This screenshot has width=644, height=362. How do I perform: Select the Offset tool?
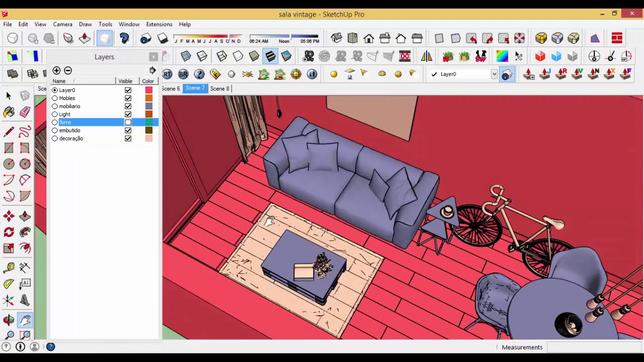click(25, 248)
